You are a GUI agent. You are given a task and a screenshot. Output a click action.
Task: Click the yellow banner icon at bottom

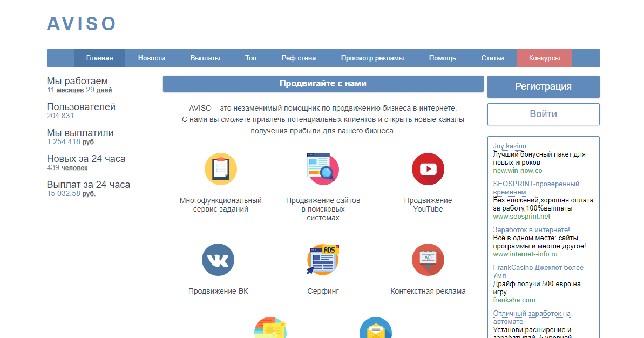tap(270, 329)
